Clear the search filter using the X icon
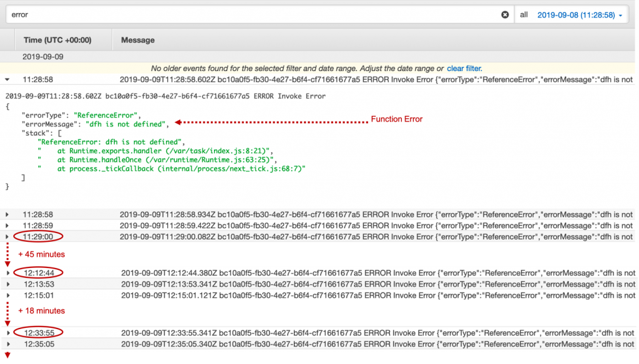 click(x=505, y=14)
